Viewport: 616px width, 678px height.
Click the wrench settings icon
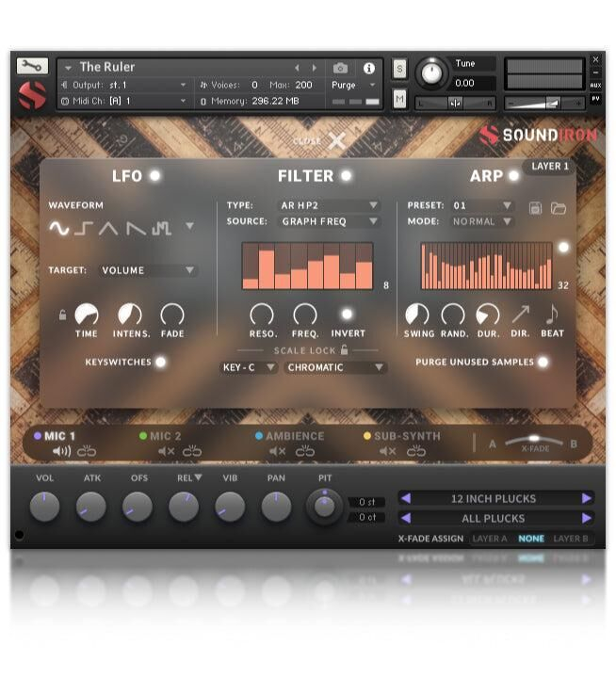(x=30, y=66)
